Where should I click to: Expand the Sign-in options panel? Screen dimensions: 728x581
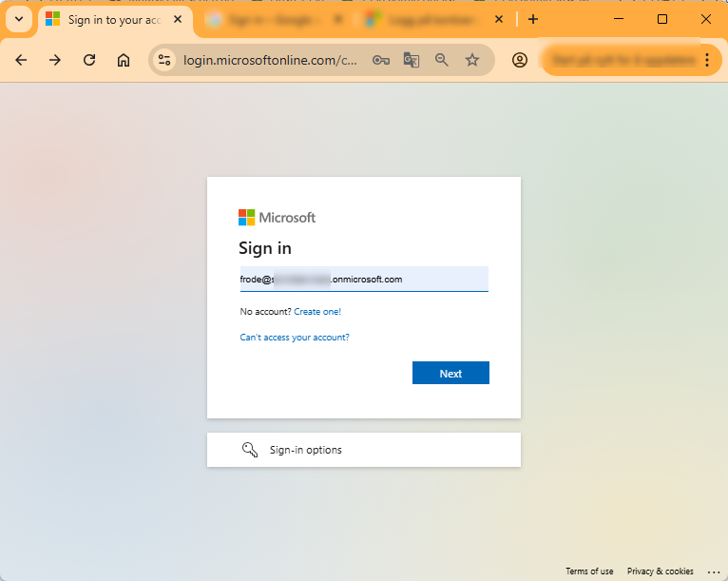coord(364,450)
